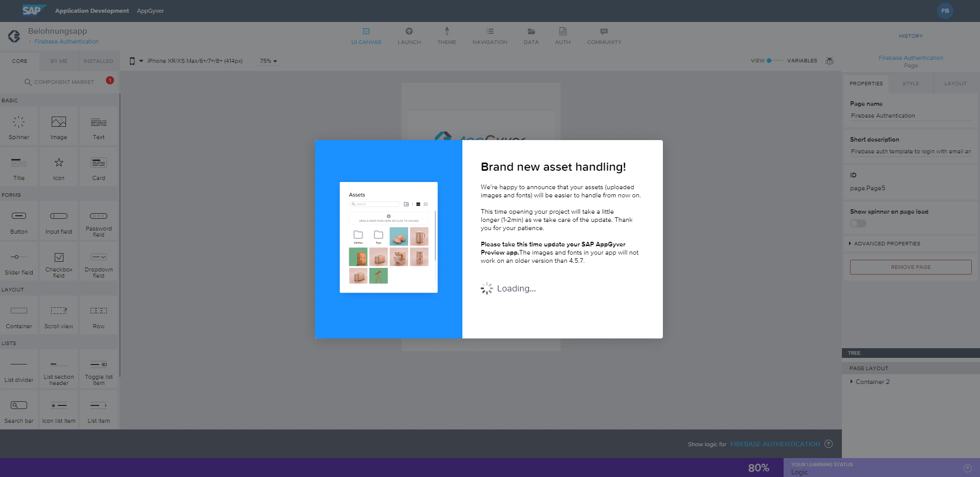Image resolution: width=980 pixels, height=477 pixels.
Task: Click the Page name input field
Action: 910,116
